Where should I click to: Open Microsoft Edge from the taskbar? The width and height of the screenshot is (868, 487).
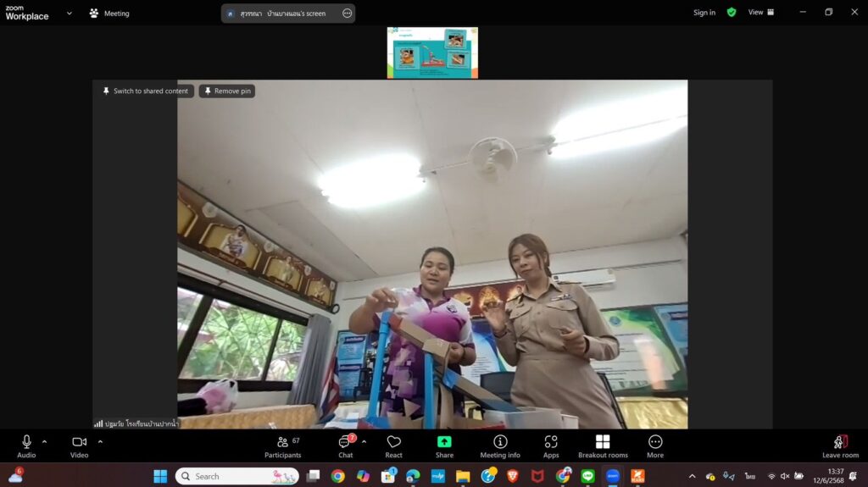pos(413,476)
